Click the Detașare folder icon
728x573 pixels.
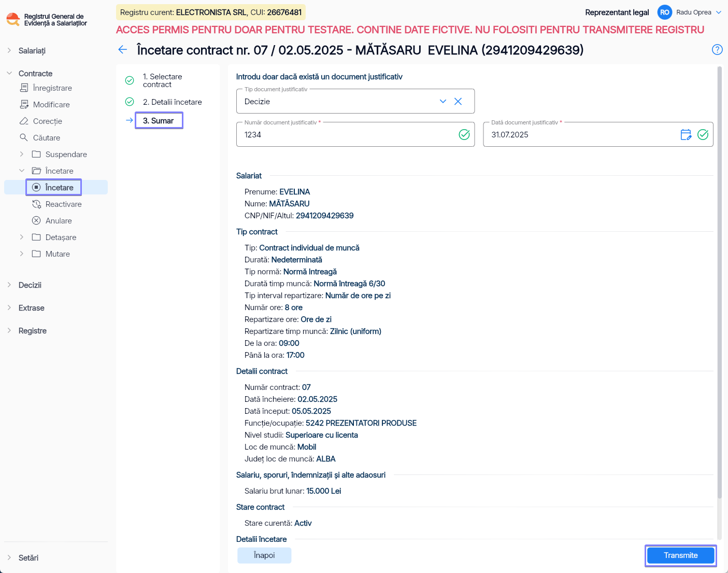[x=36, y=237]
